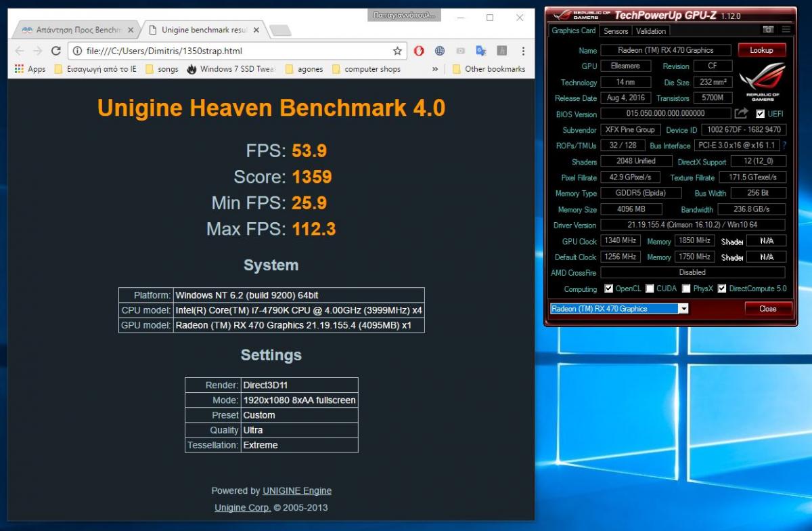The width and height of the screenshot is (812, 531).
Task: Open Windows 7 SSD Tweak bookmark
Action: 232,69
